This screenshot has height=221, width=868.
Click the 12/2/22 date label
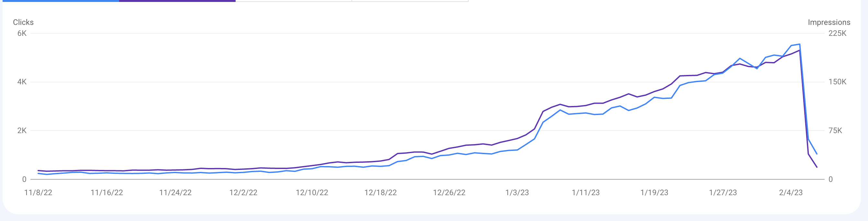[x=243, y=193]
